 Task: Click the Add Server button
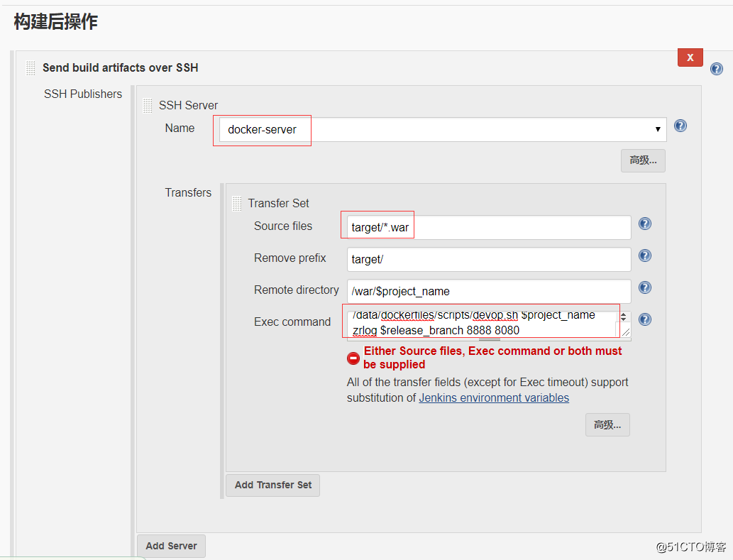click(171, 546)
